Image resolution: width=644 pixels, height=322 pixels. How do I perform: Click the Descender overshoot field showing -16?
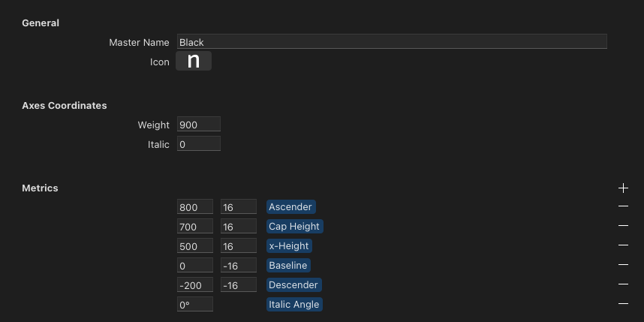[x=238, y=285]
